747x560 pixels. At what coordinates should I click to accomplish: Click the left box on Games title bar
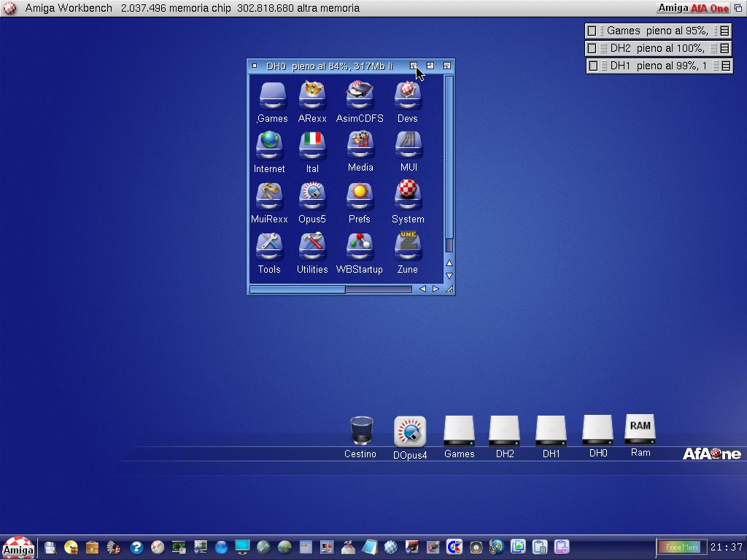(x=592, y=31)
